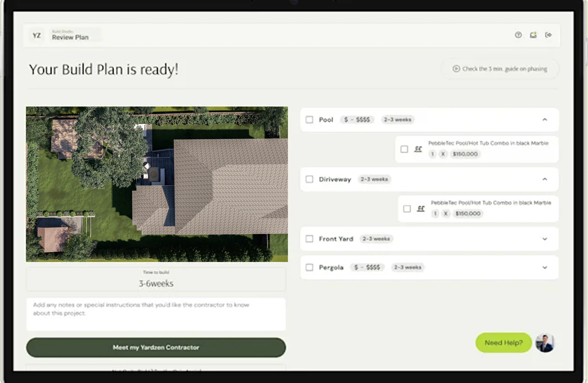Image resolution: width=588 pixels, height=383 pixels.
Task: Check the Pool checkbox
Action: (309, 120)
